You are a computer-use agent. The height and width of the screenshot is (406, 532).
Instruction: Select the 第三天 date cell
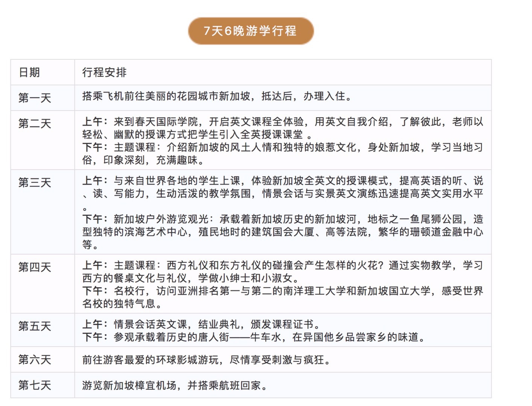pyautogui.click(x=35, y=183)
